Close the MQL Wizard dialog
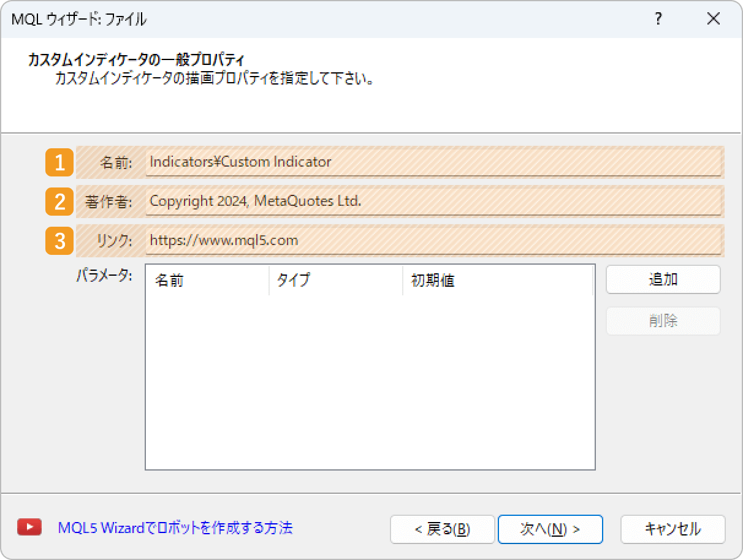Viewport: 743px width, 560px height. pyautogui.click(x=713, y=20)
